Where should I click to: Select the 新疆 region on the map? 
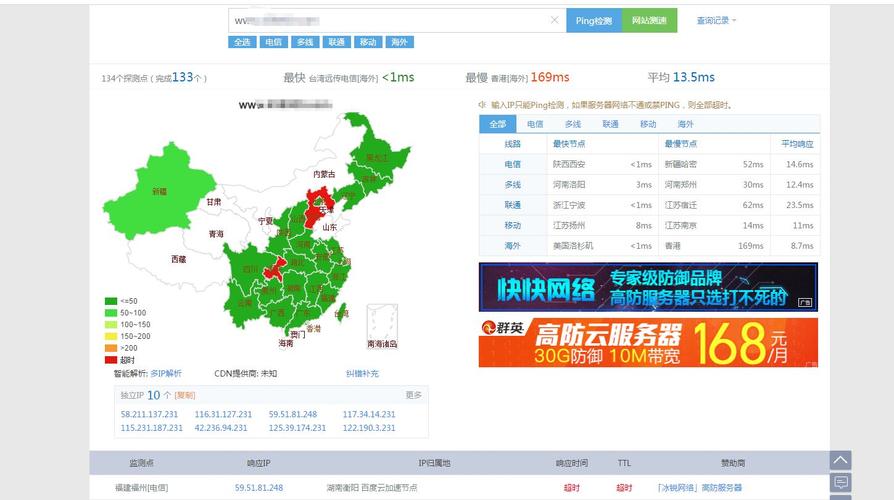coord(159,192)
